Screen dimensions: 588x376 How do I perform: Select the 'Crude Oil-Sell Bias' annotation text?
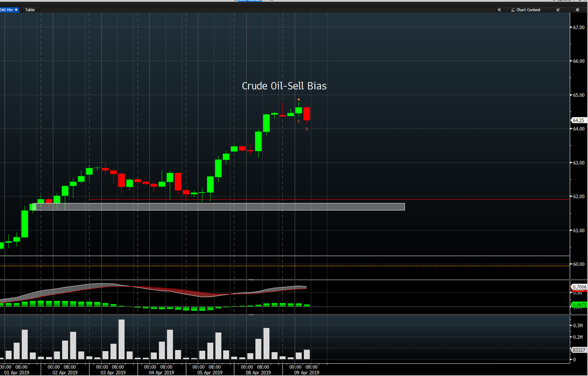click(284, 86)
